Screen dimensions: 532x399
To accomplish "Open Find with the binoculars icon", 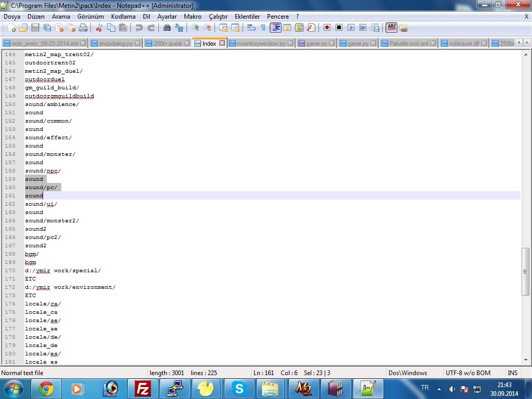I will [x=167, y=28].
